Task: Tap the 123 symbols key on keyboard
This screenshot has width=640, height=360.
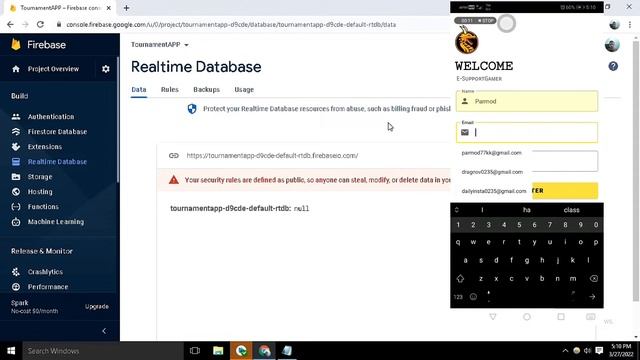Action: pyautogui.click(x=458, y=297)
